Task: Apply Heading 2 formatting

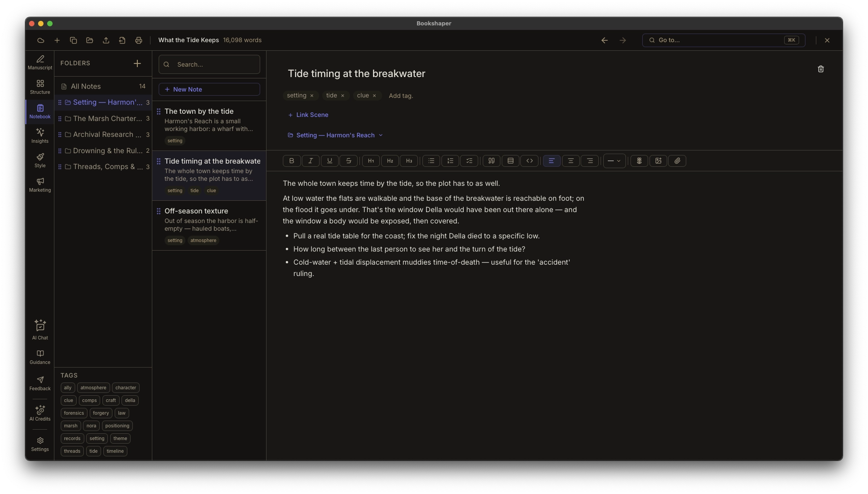Action: tap(390, 161)
